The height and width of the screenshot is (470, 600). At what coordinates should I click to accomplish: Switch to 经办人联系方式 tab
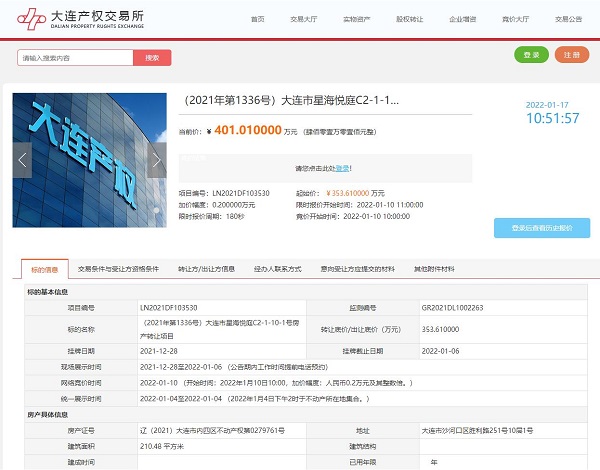(278, 269)
